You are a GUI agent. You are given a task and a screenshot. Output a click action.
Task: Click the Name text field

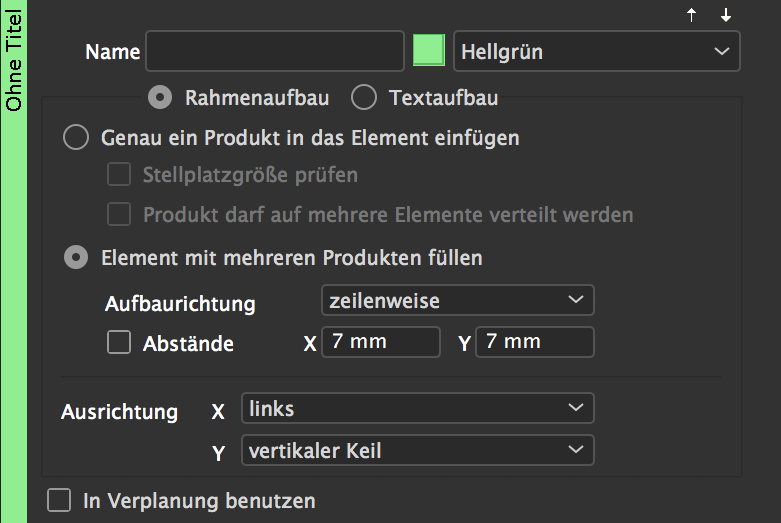pyautogui.click(x=275, y=51)
